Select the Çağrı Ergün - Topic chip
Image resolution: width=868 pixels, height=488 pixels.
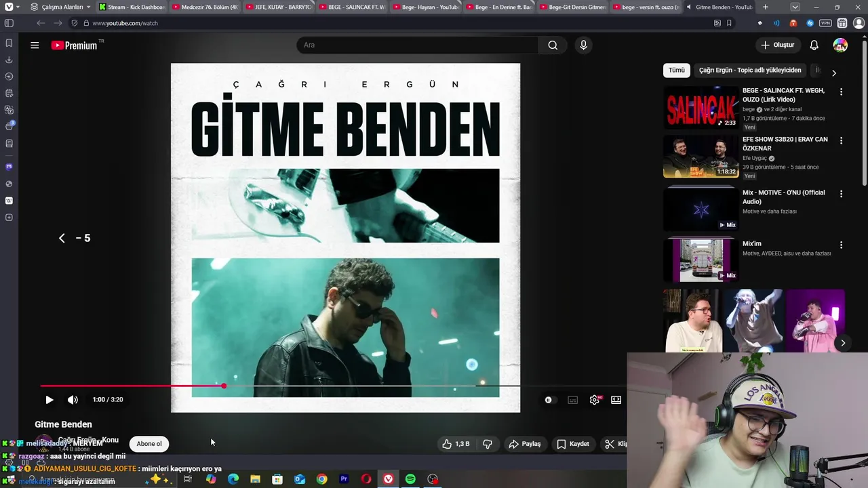pos(750,70)
